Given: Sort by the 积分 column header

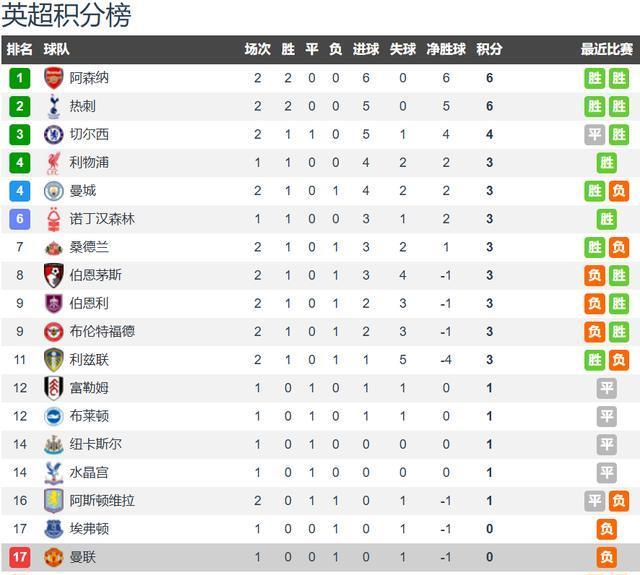Looking at the screenshot, I should [489, 49].
